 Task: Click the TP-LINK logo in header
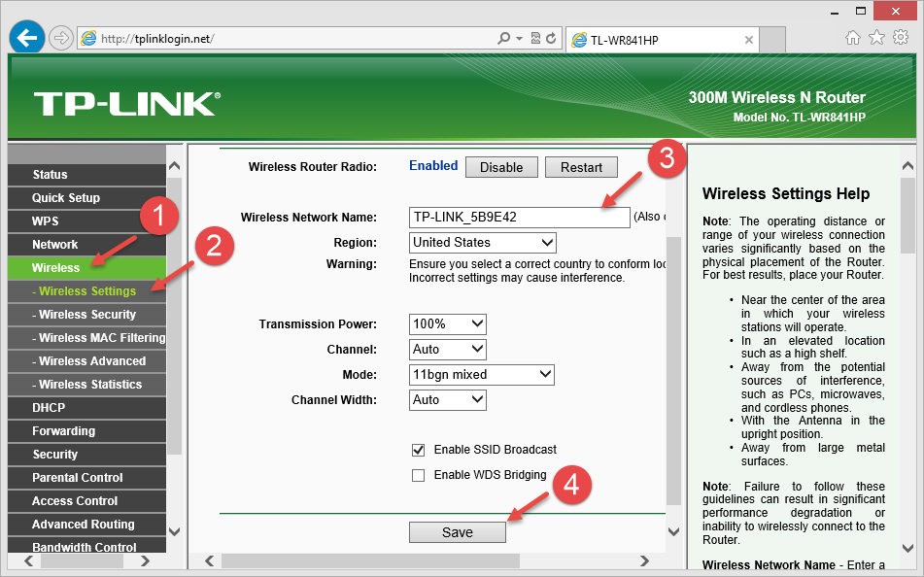pos(127,104)
